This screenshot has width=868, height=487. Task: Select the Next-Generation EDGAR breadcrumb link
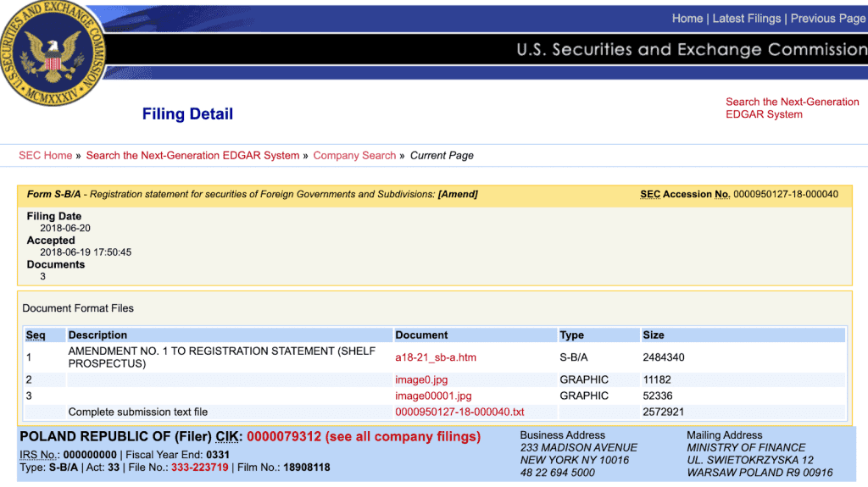[192, 156]
